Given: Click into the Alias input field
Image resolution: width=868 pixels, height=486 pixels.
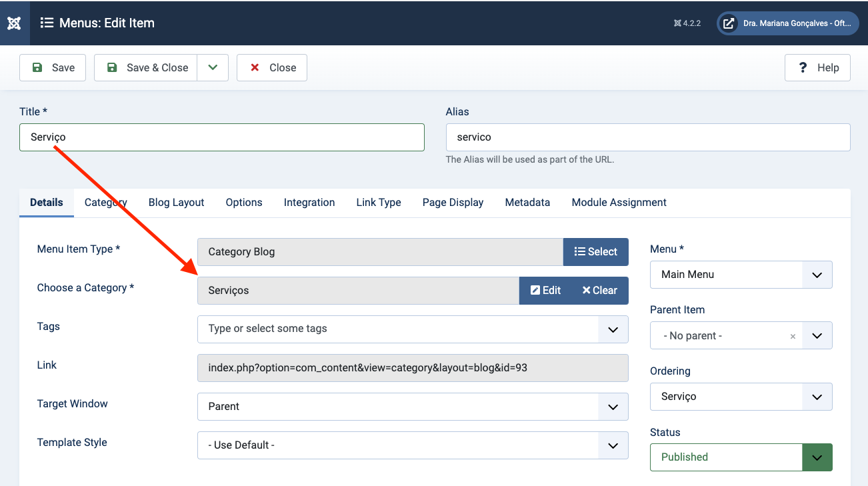Looking at the screenshot, I should tap(647, 137).
